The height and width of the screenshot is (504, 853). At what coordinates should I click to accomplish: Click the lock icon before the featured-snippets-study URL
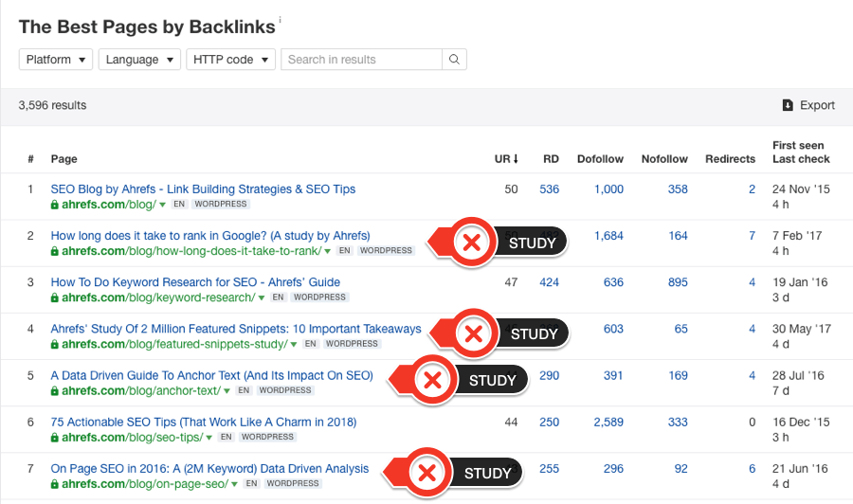54,344
